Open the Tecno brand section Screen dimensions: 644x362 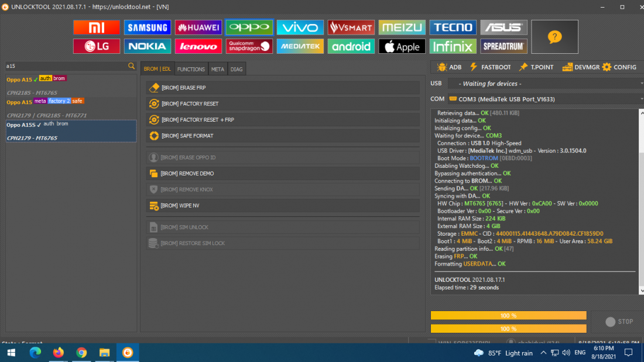453,27
